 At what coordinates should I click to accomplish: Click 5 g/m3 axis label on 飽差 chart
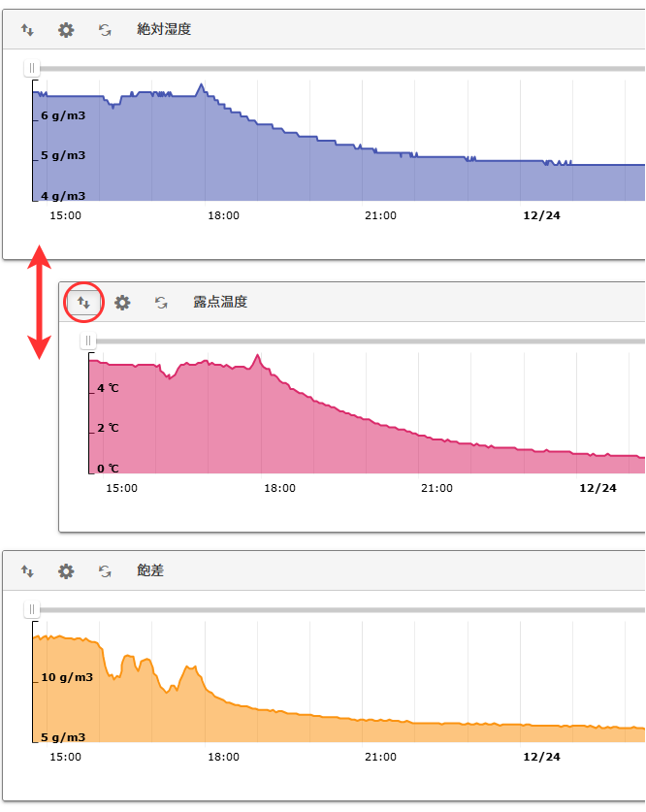(x=63, y=737)
